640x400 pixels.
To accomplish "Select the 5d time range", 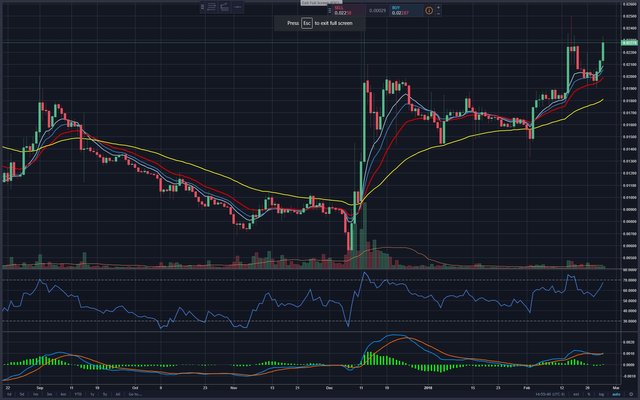I will 22,394.
